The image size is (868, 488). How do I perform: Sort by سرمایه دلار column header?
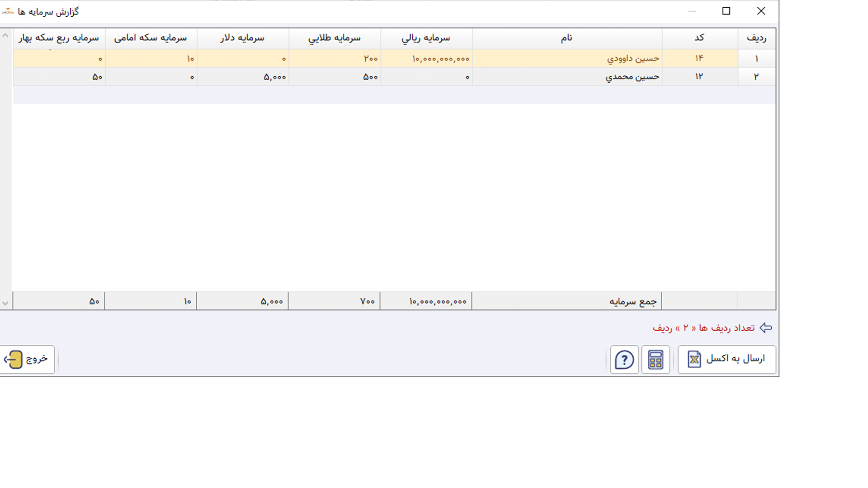pyautogui.click(x=243, y=38)
